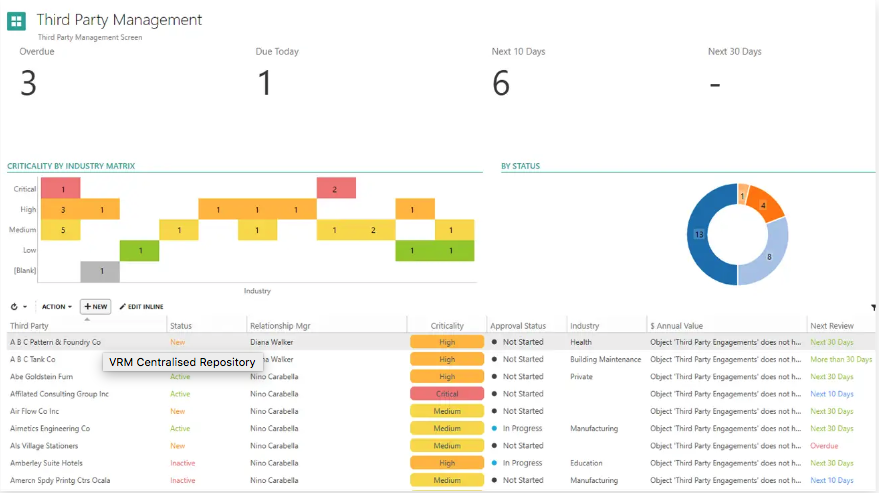Sort by the Relationship Mgr column header
Image resolution: width=879 pixels, height=493 pixels.
pos(280,326)
